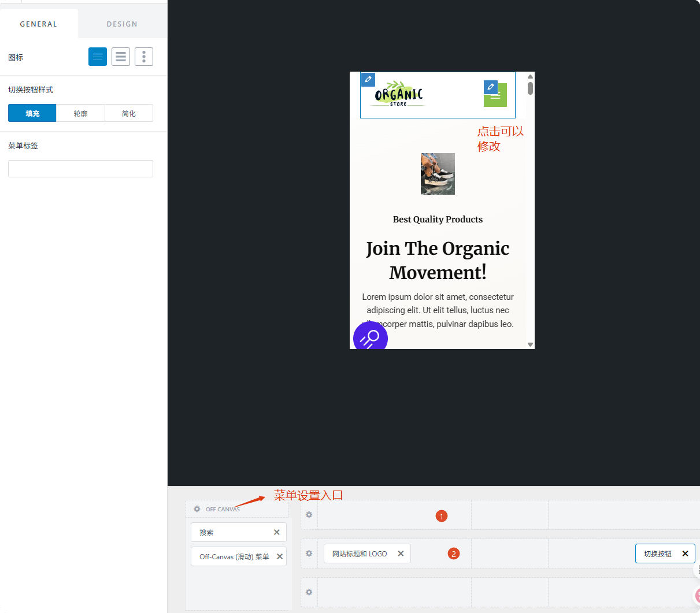Open the Off Canvas gear settings
Screen dimensions: 700x613
[x=197, y=509]
